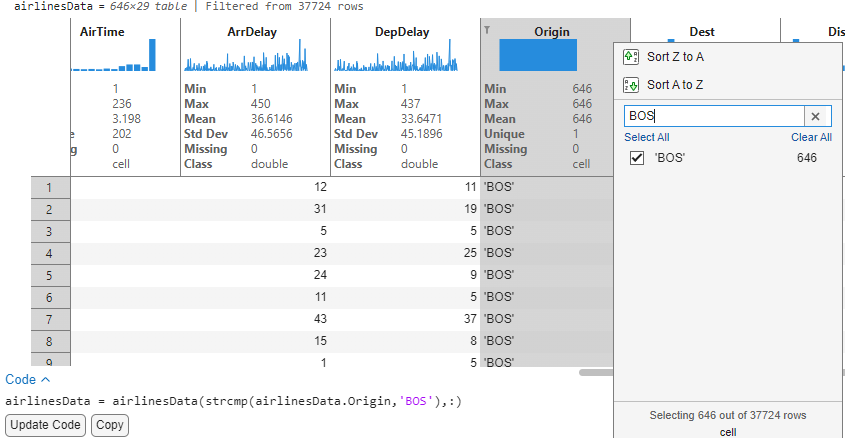The image size is (845, 438).
Task: Click the Sort A to Z icon
Action: [631, 85]
